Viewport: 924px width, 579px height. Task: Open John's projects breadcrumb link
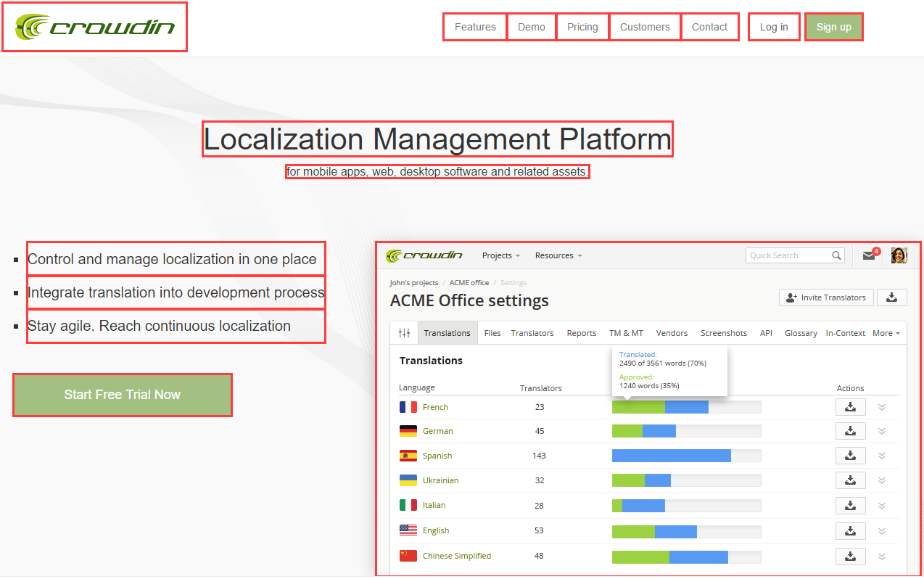[x=413, y=282]
